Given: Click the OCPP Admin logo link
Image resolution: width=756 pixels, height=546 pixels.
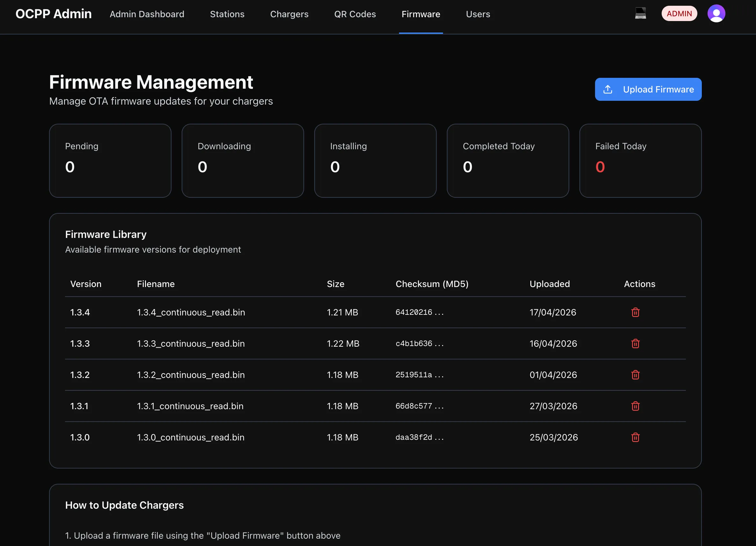Looking at the screenshot, I should tap(53, 14).
